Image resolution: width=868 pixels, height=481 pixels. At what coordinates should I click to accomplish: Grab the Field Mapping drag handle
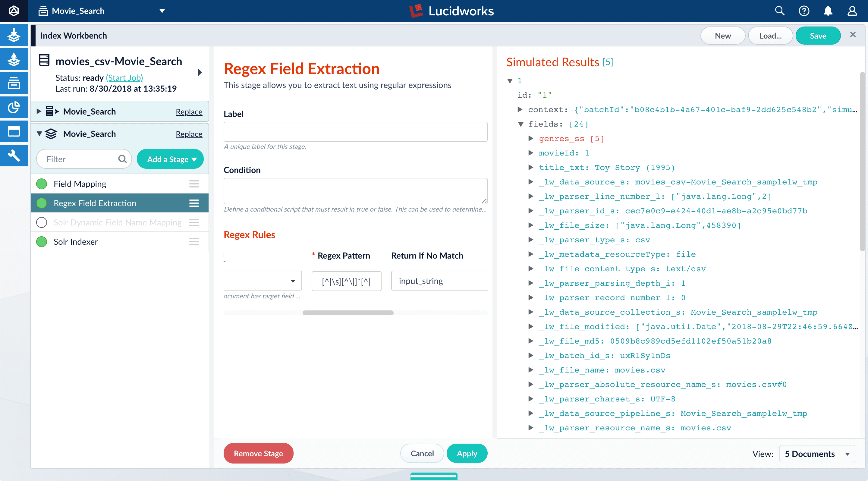tap(194, 184)
